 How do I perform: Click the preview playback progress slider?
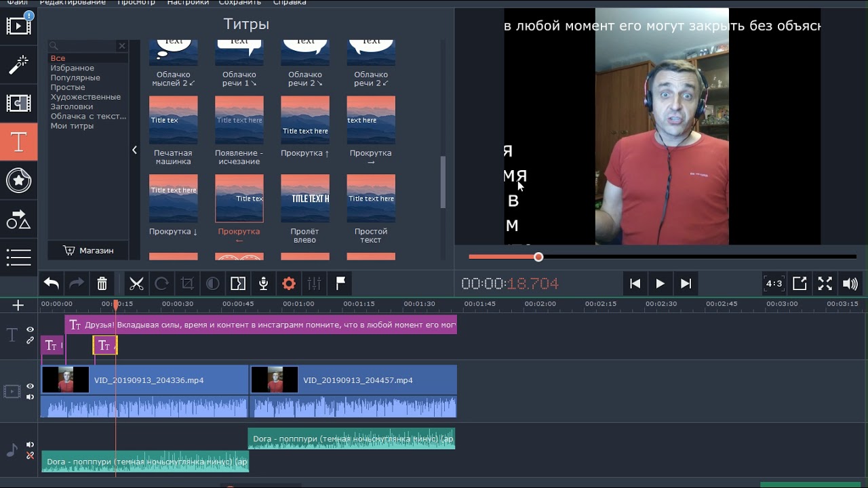tap(663, 257)
